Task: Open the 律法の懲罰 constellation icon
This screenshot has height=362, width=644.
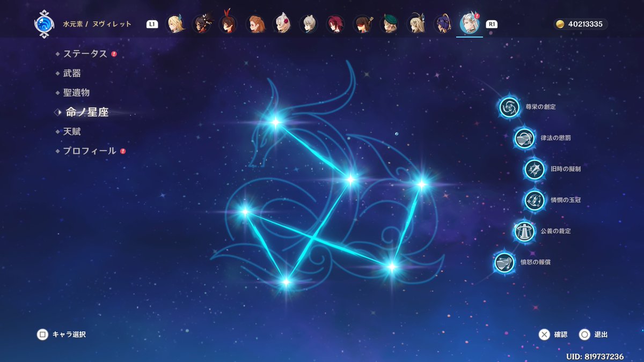Action: pyautogui.click(x=524, y=138)
